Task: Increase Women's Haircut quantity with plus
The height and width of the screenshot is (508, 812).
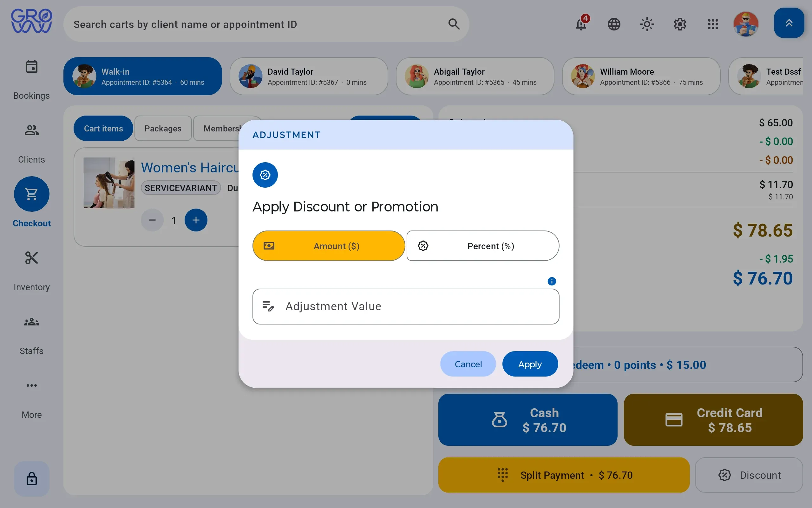Action: pyautogui.click(x=196, y=220)
